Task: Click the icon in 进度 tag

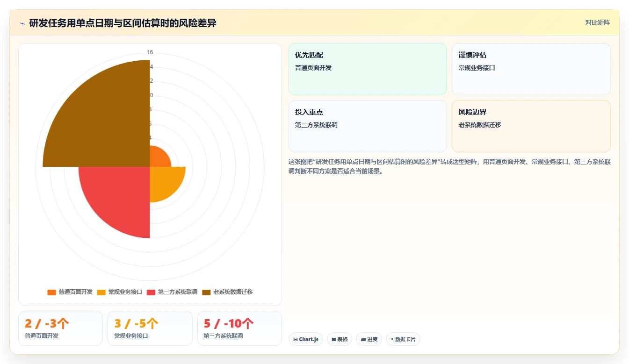Action: [363, 339]
